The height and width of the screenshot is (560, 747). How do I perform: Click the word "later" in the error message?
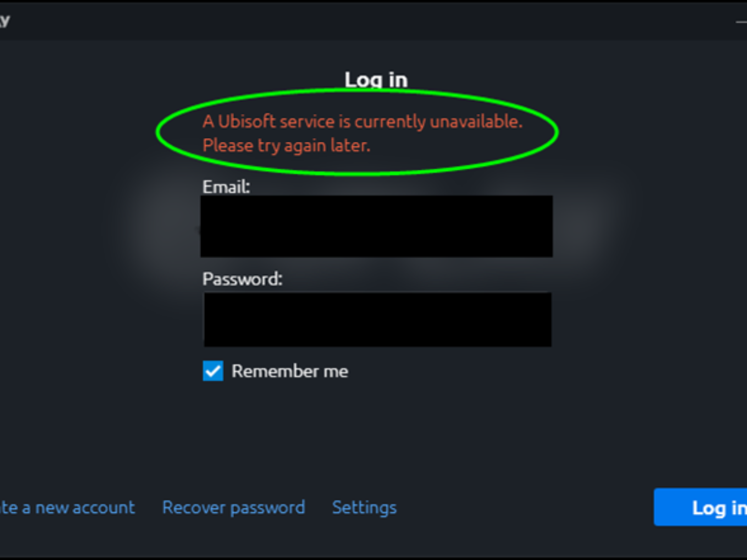[353, 146]
